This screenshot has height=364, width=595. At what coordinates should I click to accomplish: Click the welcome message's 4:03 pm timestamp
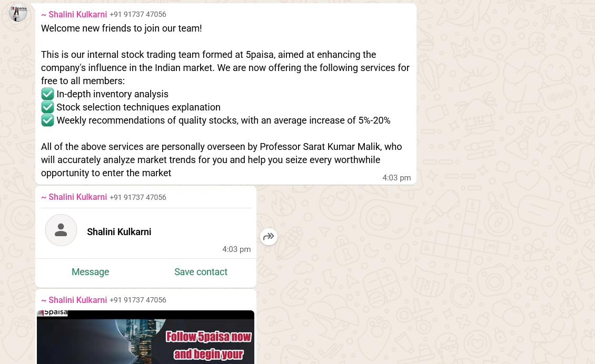click(x=396, y=178)
